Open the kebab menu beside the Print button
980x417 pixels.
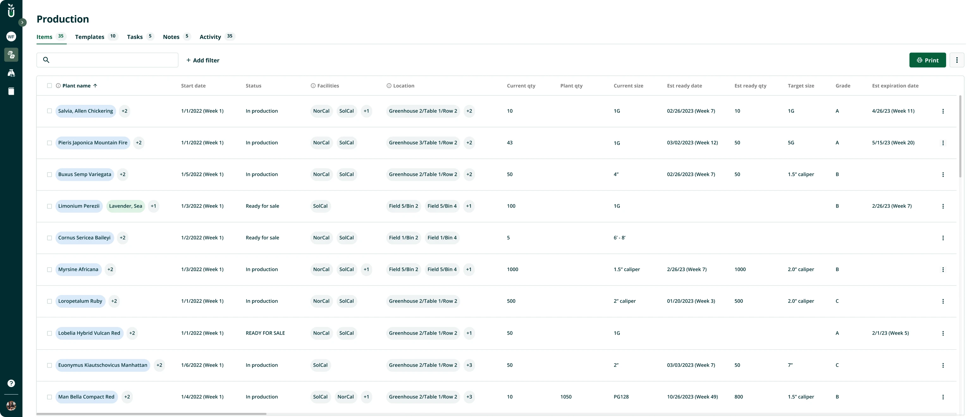(x=957, y=60)
